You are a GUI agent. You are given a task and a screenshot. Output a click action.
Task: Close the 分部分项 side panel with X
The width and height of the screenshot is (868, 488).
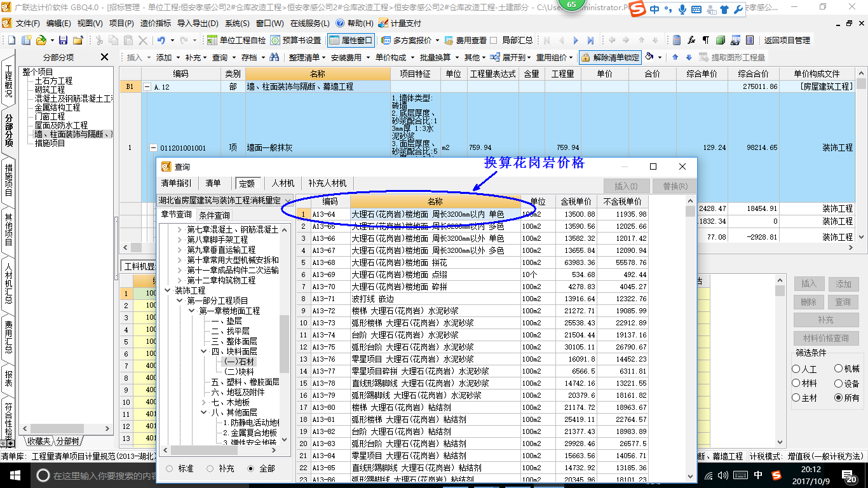[105, 57]
